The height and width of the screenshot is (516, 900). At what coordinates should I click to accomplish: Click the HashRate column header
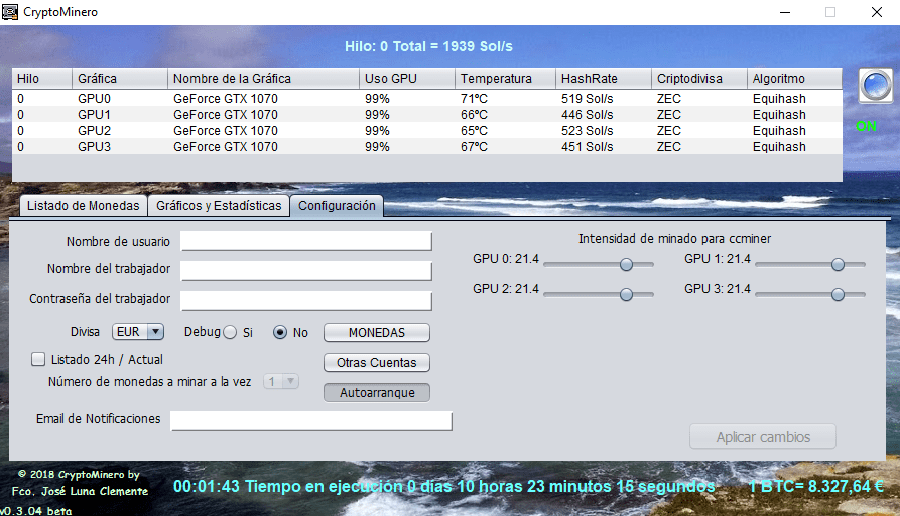[603, 79]
